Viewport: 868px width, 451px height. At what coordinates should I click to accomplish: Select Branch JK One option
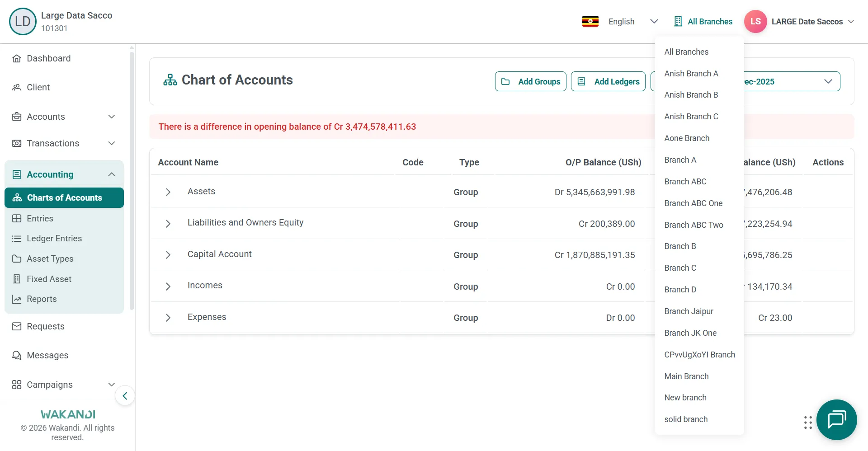[x=699, y=333]
